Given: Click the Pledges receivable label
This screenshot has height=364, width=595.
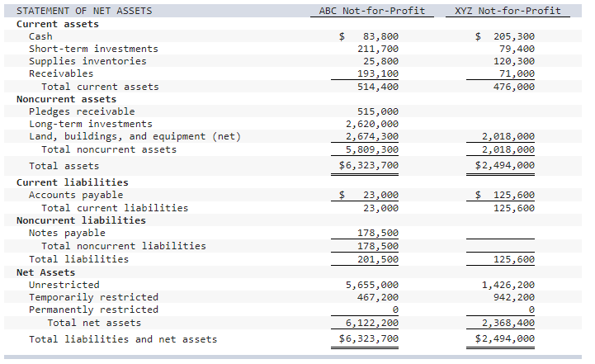Looking at the screenshot, I should coord(82,111).
